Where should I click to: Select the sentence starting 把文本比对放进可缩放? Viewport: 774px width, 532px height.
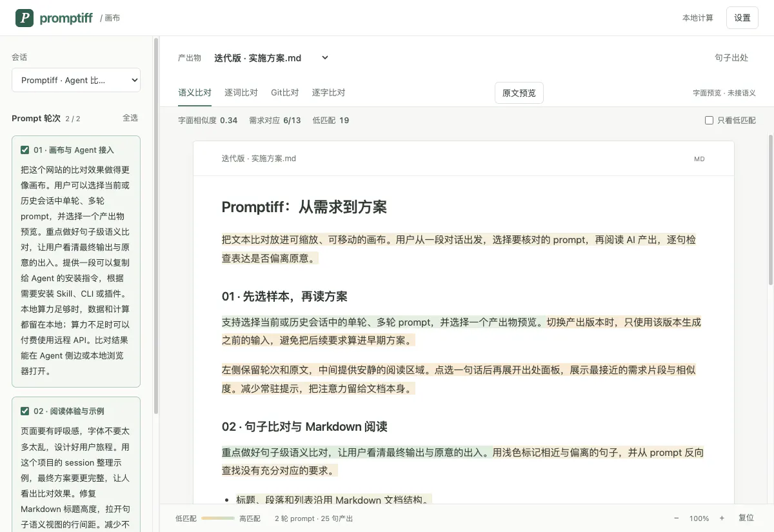pos(459,249)
